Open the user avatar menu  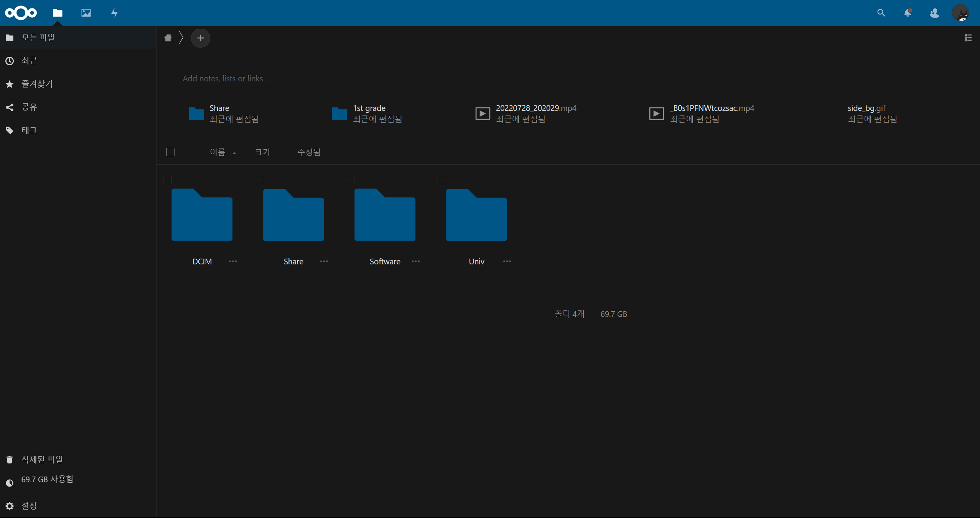pos(960,13)
